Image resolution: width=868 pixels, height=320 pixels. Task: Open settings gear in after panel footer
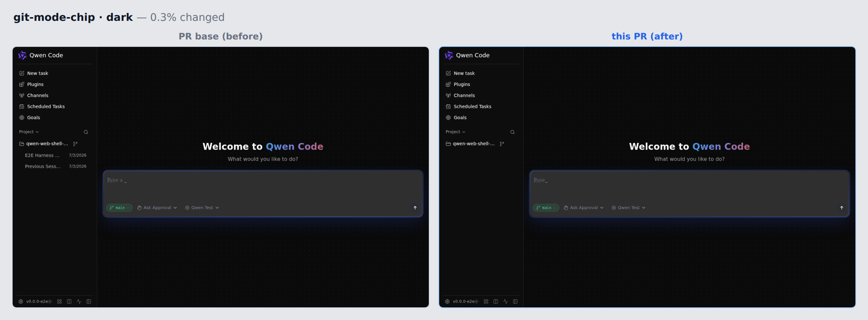click(447, 301)
